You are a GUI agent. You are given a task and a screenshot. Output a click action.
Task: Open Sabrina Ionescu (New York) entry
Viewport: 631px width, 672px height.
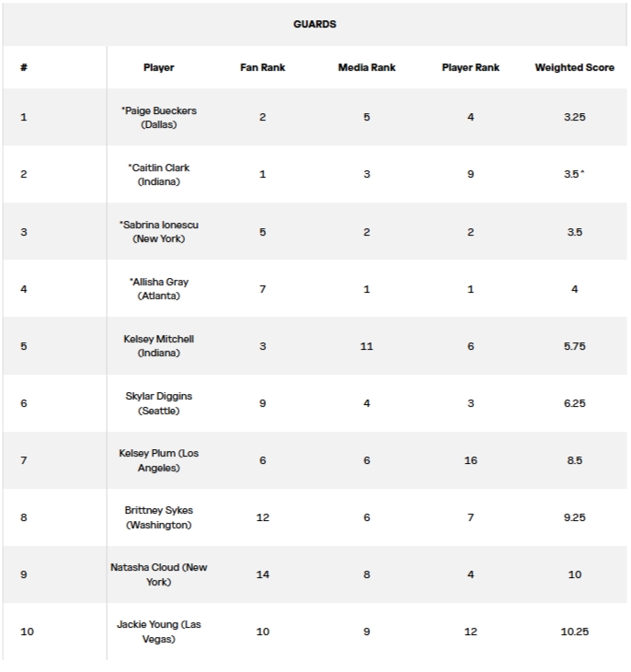(158, 231)
